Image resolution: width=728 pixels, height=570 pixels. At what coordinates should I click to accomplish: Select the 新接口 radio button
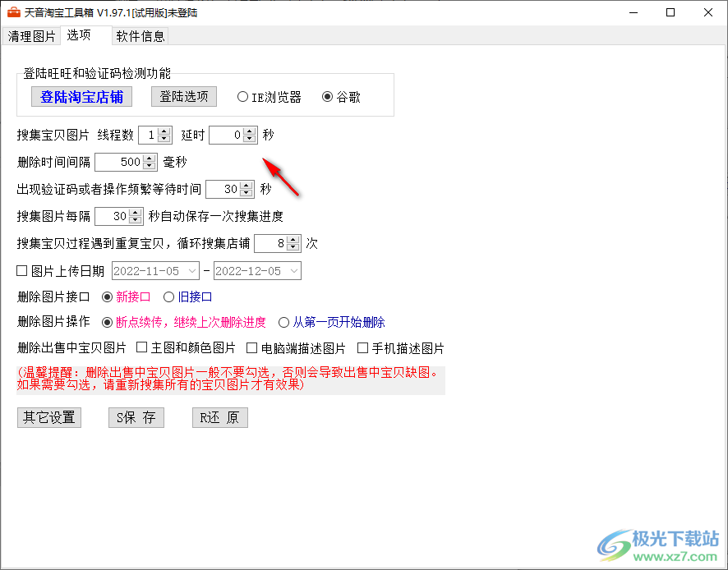coord(108,297)
